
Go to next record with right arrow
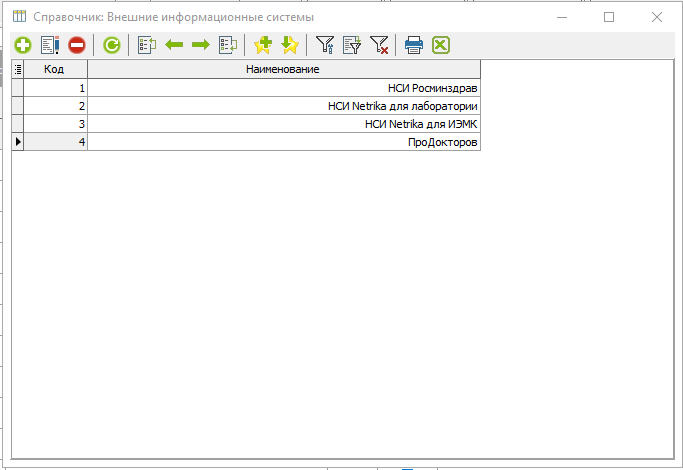[x=201, y=44]
